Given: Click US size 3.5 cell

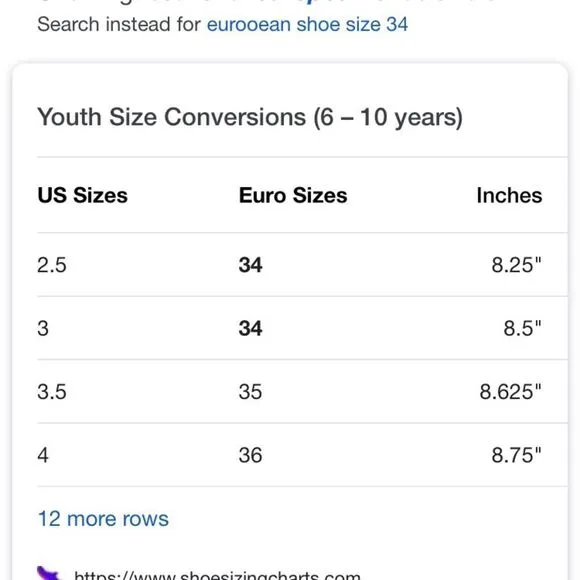Looking at the screenshot, I should pyautogui.click(x=52, y=392).
